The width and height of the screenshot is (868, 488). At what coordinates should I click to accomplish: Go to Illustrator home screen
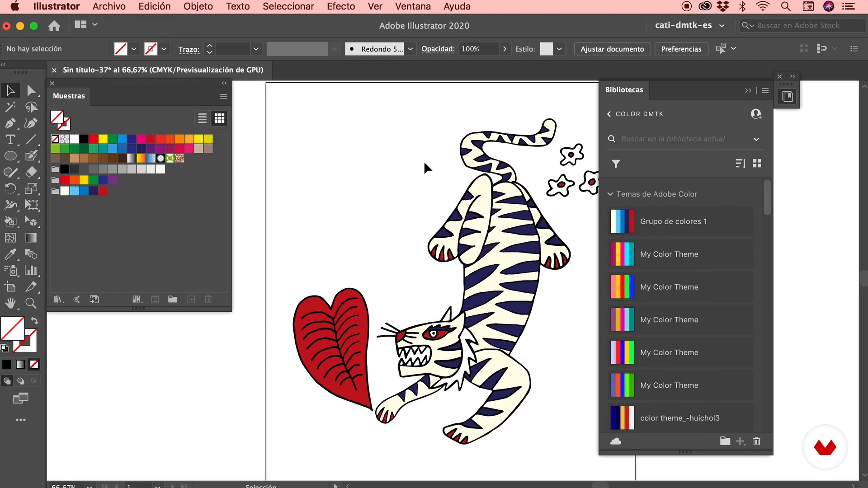[x=54, y=26]
